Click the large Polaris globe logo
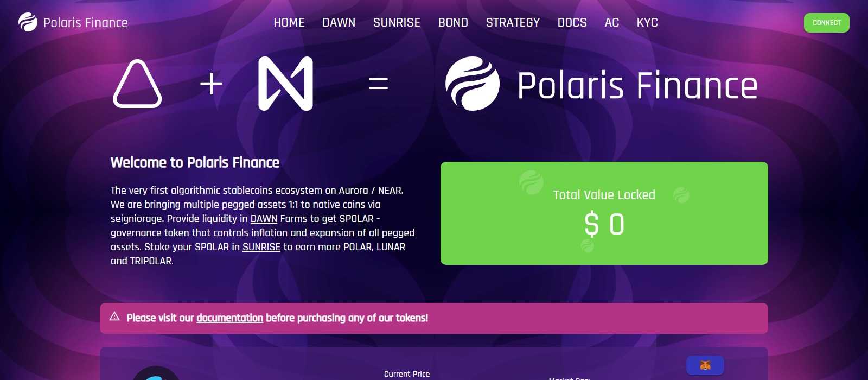Viewport: 868px width, 380px height. pos(473,84)
